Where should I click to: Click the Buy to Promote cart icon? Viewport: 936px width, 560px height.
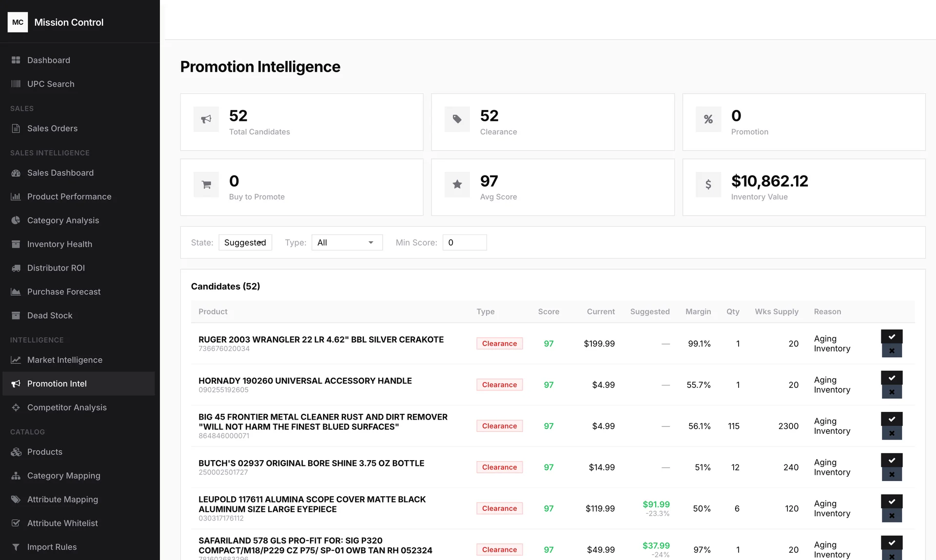[x=206, y=184]
